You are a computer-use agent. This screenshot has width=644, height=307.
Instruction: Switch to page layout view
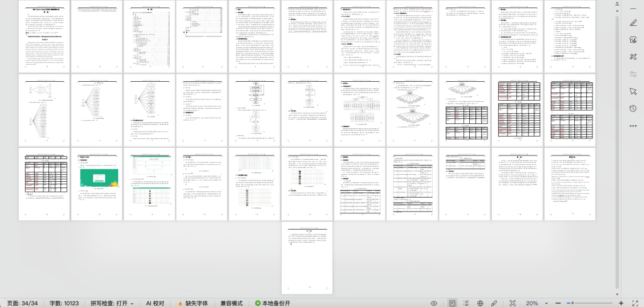click(452, 303)
